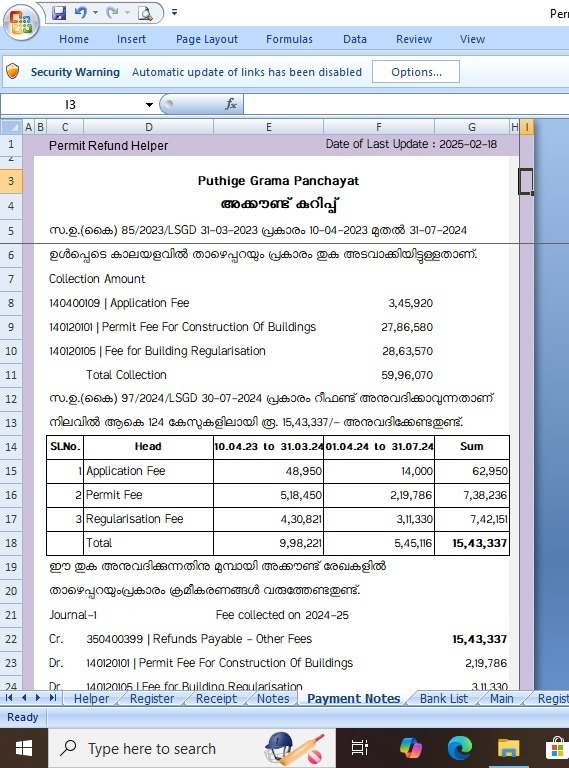Click the Permit Refund Helper title cell
The image size is (569, 768).
[108, 145]
